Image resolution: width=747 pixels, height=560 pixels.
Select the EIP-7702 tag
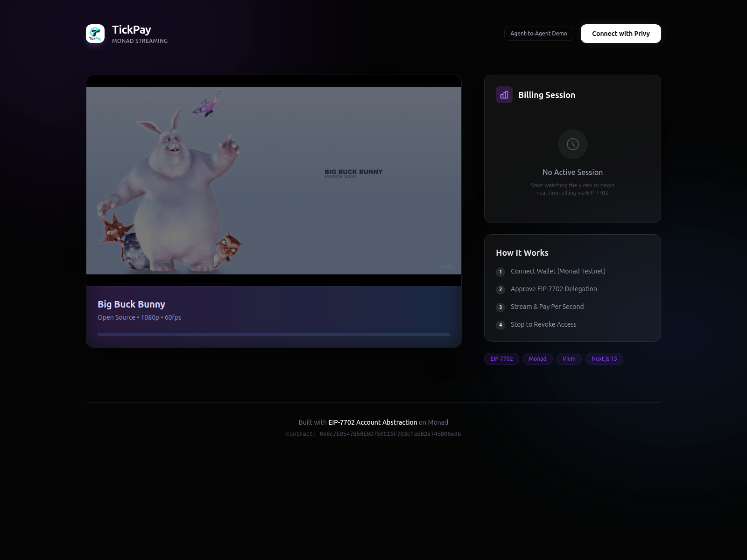click(501, 359)
